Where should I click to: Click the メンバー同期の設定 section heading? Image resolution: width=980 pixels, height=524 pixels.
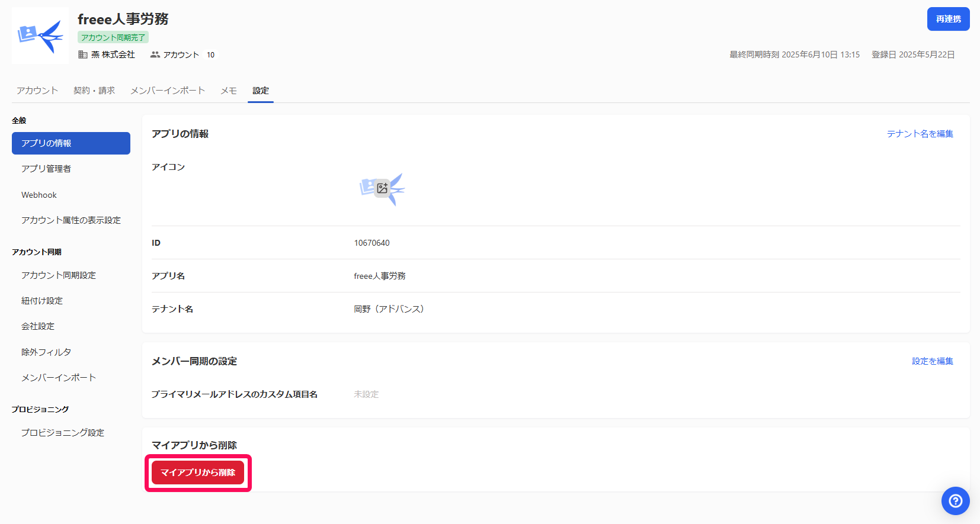pyautogui.click(x=194, y=361)
